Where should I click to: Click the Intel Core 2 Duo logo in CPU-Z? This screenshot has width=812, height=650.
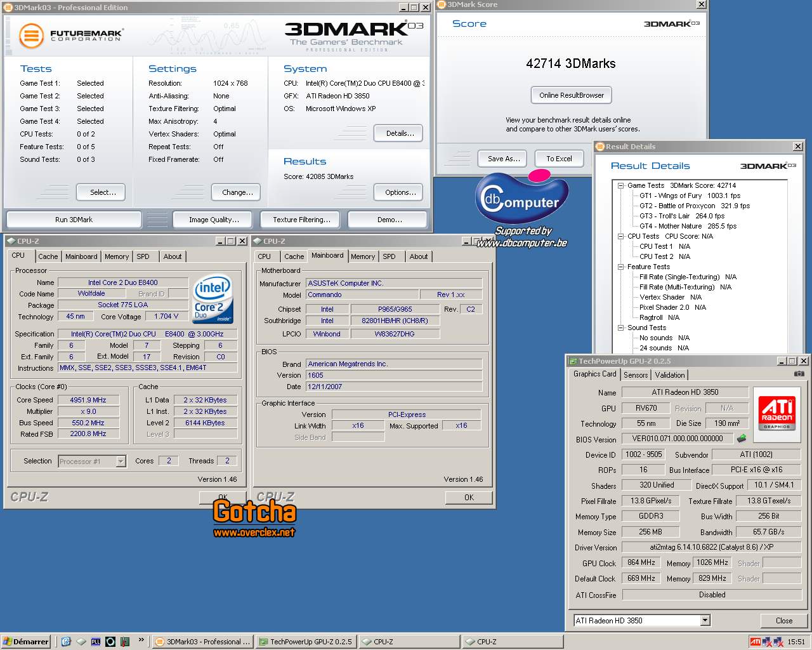pyautogui.click(x=213, y=298)
